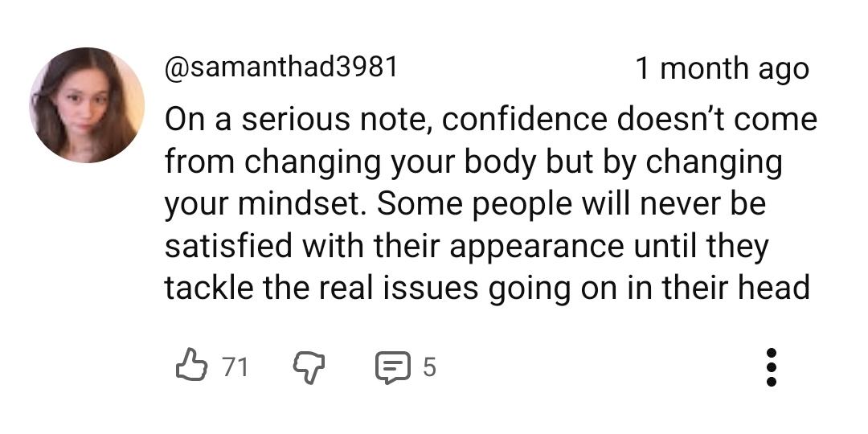Click the last line starting "tackle the real issues"

(x=486, y=287)
